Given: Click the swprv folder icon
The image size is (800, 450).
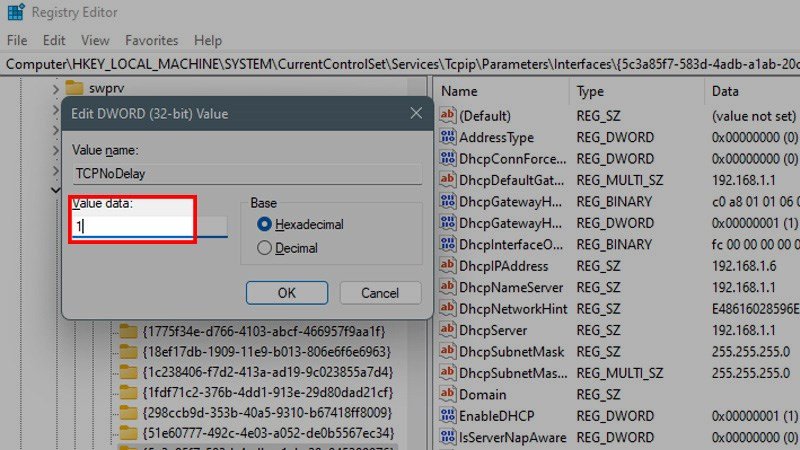Looking at the screenshot, I should 74,88.
